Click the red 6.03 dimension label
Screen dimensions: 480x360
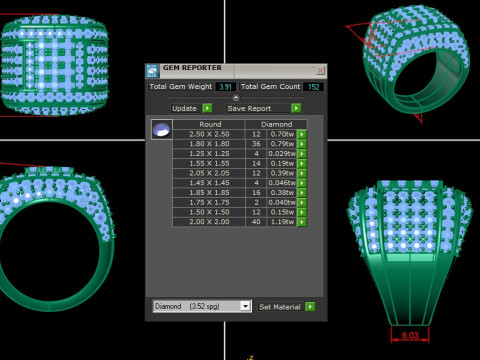pos(410,335)
